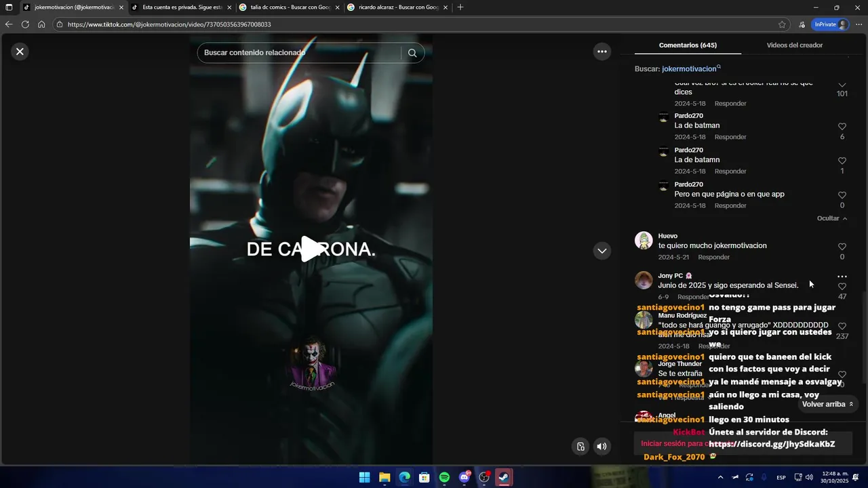Switch to 'Esta cuenta es privada' browser tab
Screen dimensions: 868x488
point(182,7)
